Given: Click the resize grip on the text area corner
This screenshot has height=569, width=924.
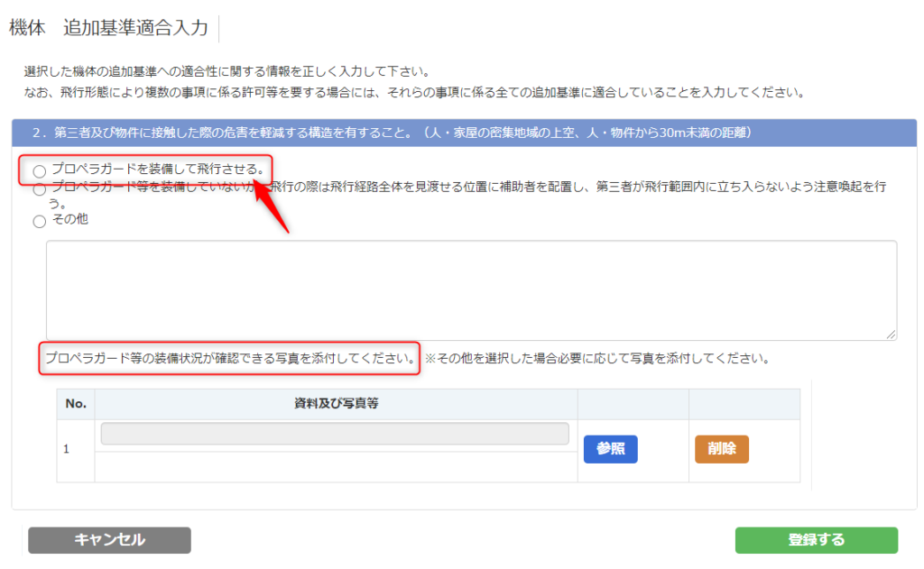Looking at the screenshot, I should [891, 334].
